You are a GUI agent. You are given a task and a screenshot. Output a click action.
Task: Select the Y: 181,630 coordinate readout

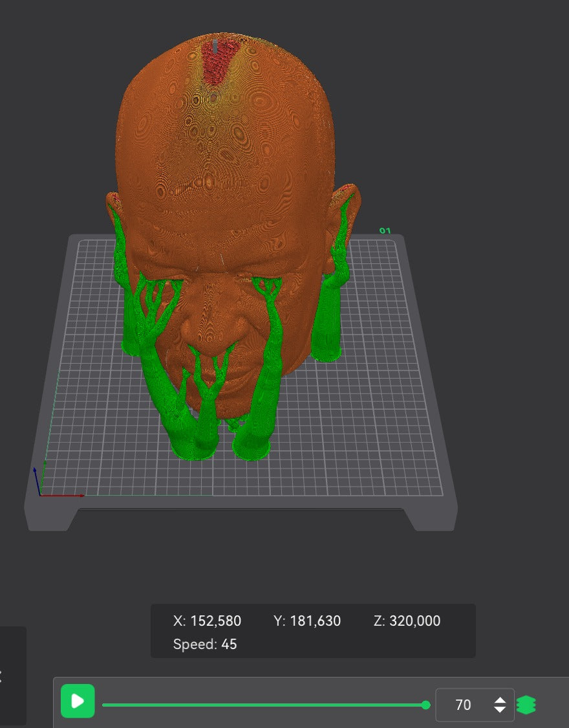click(x=307, y=621)
